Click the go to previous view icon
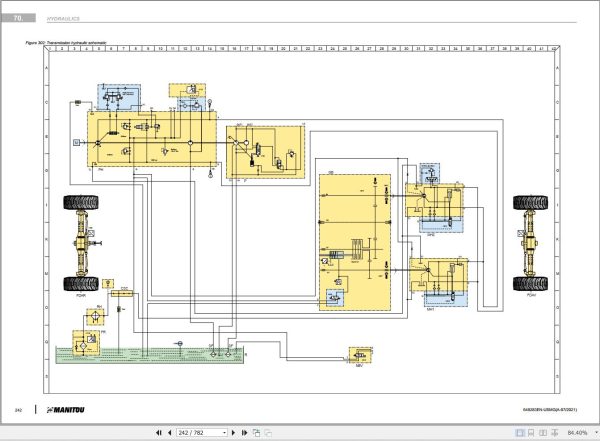This screenshot has width=600, height=441. [256, 433]
